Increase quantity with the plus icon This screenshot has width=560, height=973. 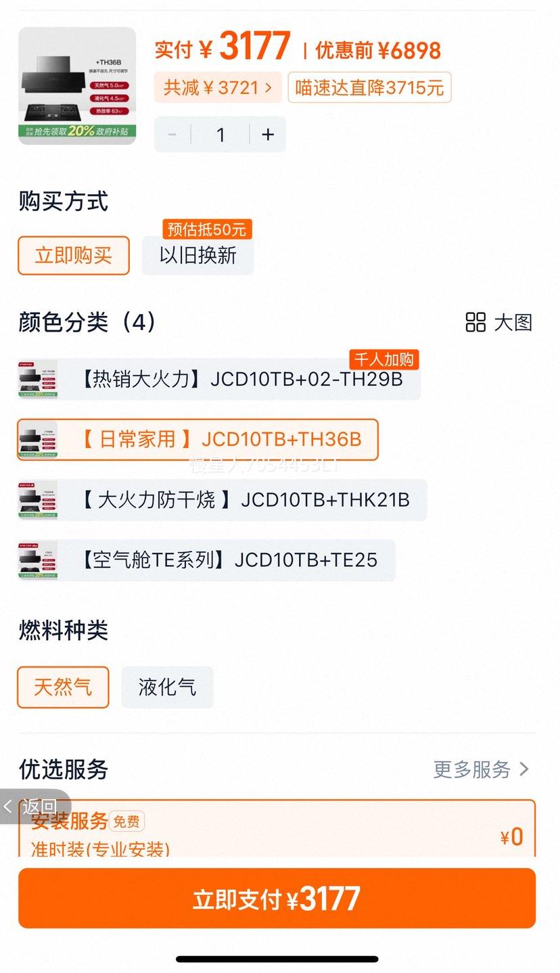[268, 134]
